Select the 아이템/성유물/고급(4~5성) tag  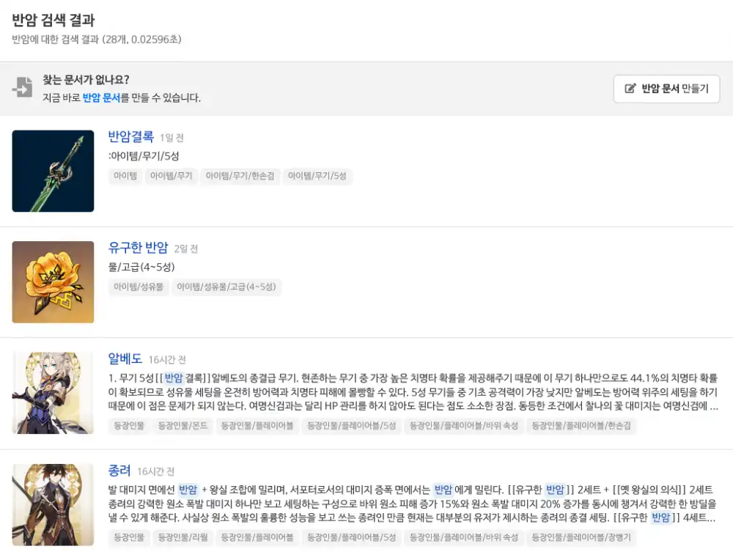[226, 287]
